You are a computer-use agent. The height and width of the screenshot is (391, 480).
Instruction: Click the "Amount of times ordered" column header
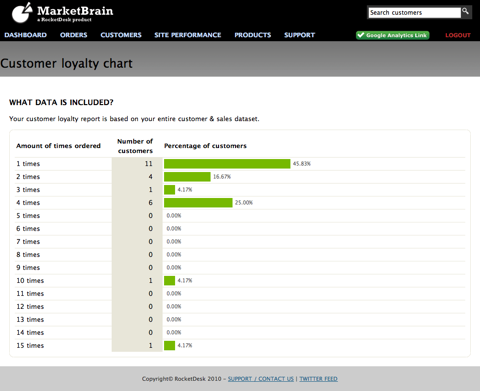pos(58,146)
